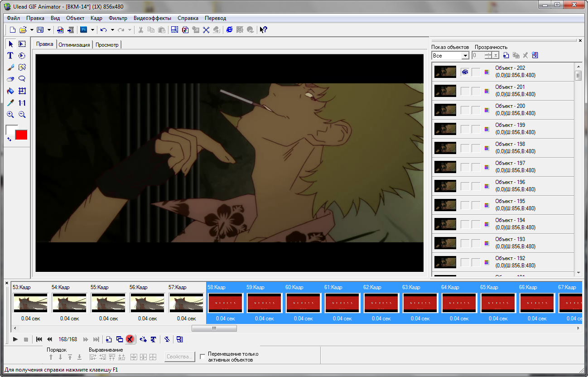Open the Видеоэффекты menu
The height and width of the screenshot is (377, 588).
pyautogui.click(x=152, y=18)
